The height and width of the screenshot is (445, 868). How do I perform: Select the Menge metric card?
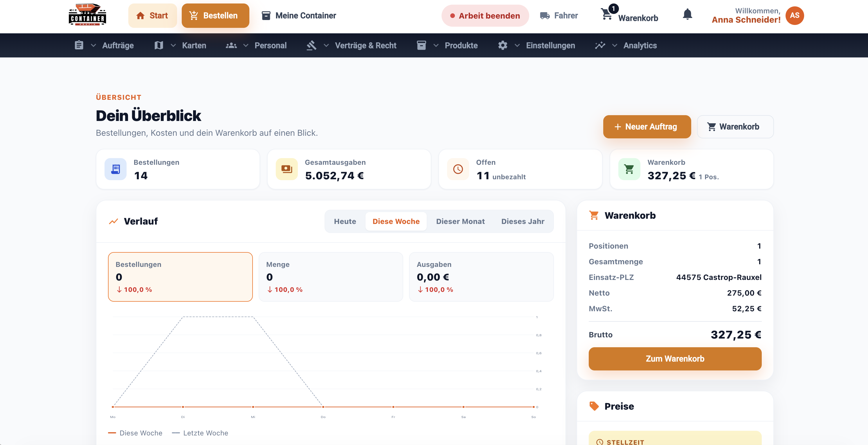[x=331, y=277]
